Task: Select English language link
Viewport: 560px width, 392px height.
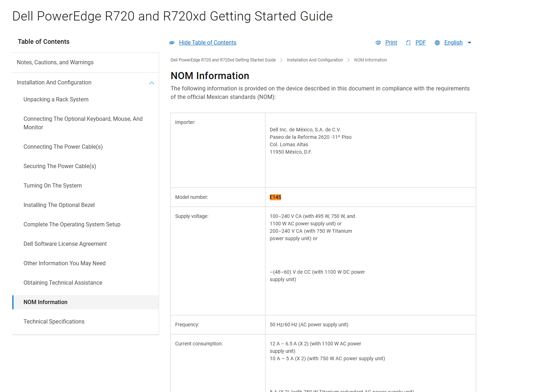Action: [453, 43]
